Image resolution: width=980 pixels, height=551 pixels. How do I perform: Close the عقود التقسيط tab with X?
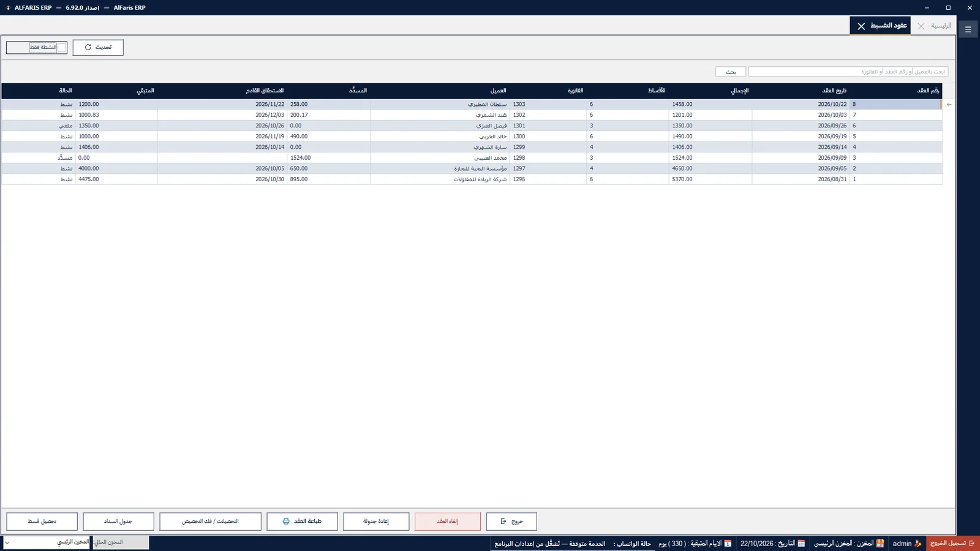[x=861, y=26]
